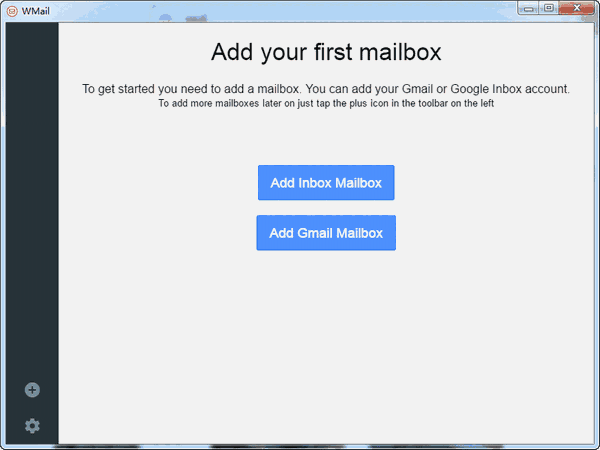Click the 'To get started you need to add a mailbox' text
The width and height of the screenshot is (600, 450).
pyautogui.click(x=326, y=89)
